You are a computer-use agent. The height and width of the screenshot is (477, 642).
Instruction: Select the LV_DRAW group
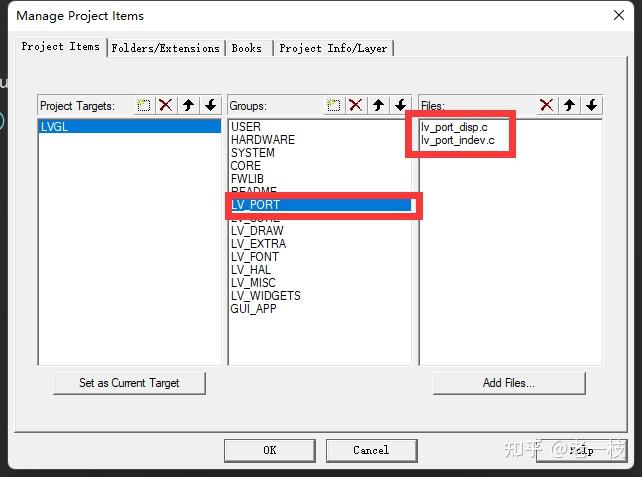point(320,231)
